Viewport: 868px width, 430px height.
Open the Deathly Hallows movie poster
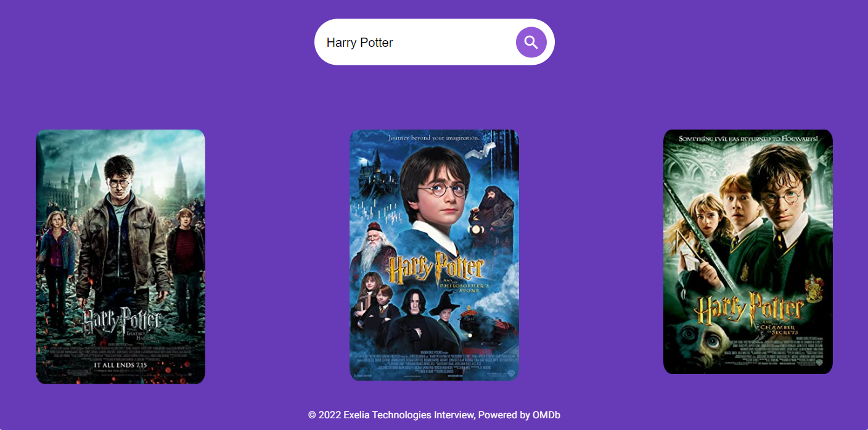click(120, 257)
